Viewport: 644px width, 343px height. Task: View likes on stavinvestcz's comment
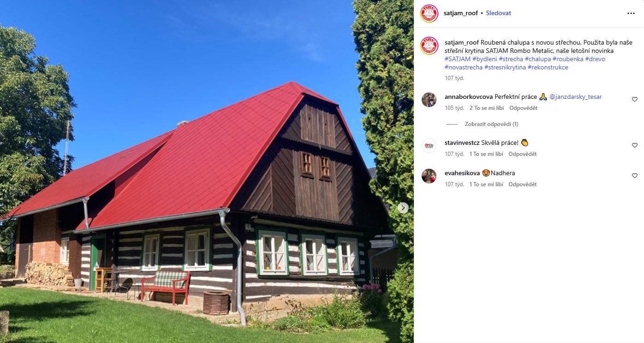487,154
